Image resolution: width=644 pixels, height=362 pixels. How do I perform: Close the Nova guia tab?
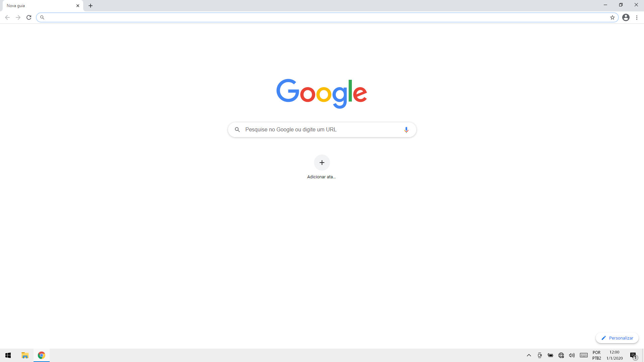click(x=78, y=6)
